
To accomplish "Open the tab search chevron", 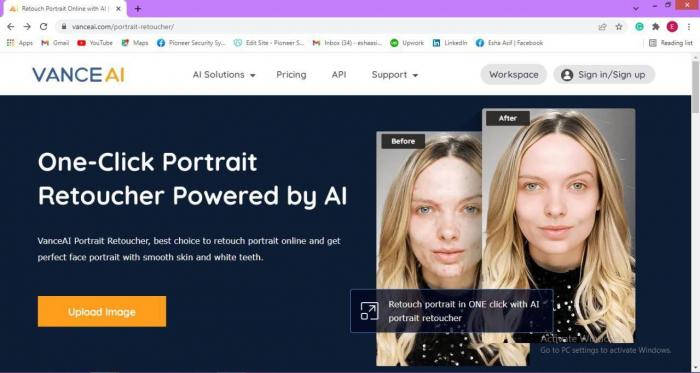I will 636,8.
